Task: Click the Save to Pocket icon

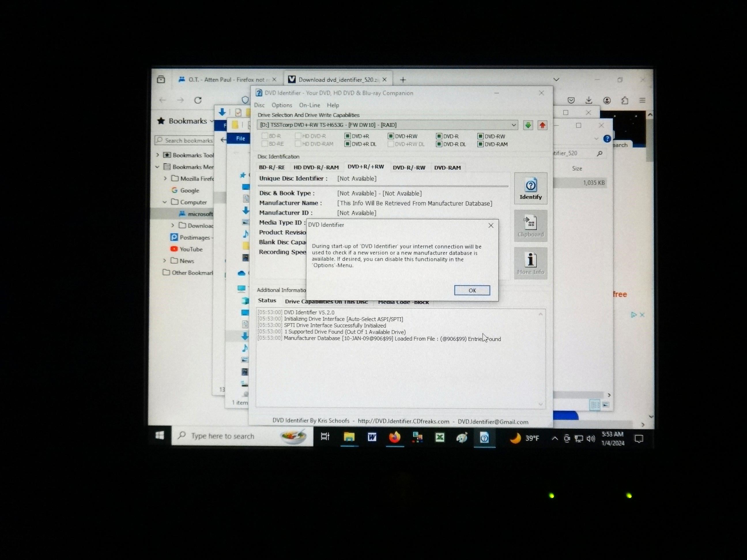Action: pyautogui.click(x=571, y=100)
